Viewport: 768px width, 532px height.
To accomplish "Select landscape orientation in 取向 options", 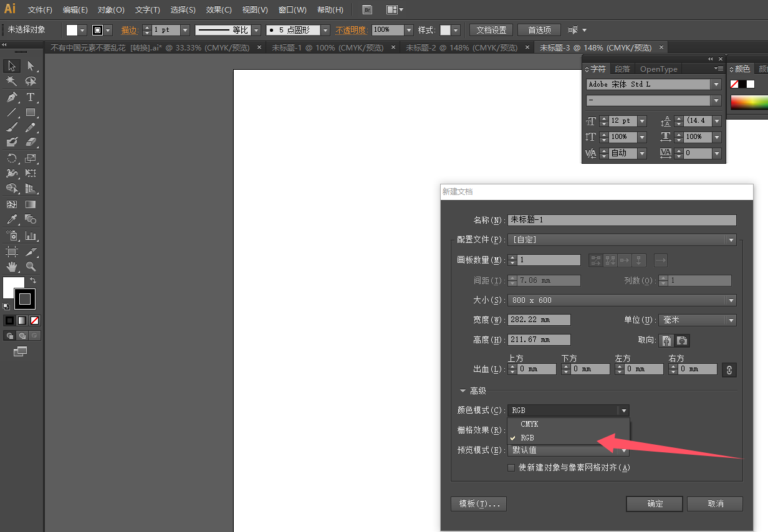I will (x=681, y=341).
